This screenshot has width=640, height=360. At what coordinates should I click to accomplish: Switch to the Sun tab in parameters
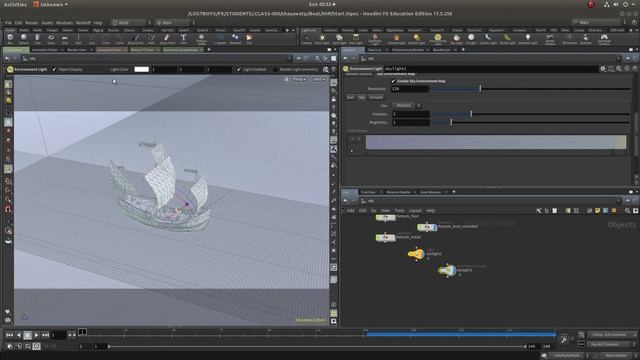(351, 98)
